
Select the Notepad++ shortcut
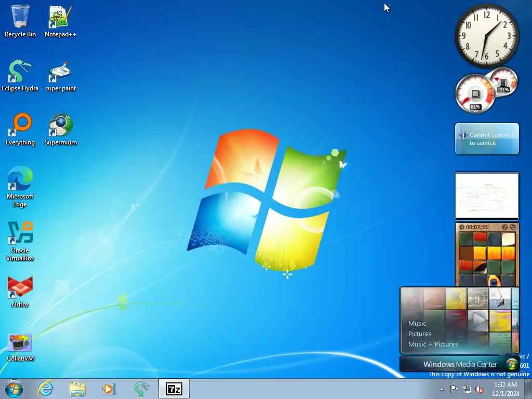pos(60,21)
